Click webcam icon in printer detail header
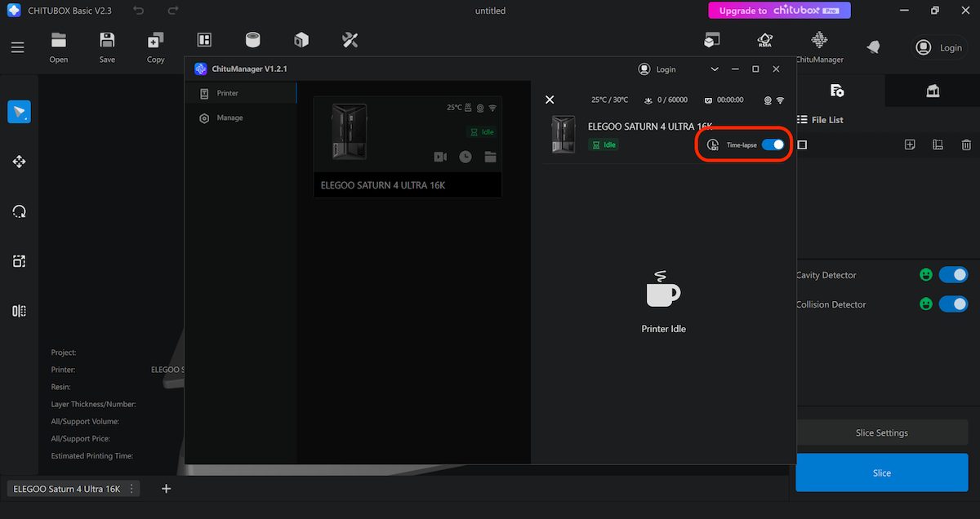The width and height of the screenshot is (980, 519). tap(768, 100)
